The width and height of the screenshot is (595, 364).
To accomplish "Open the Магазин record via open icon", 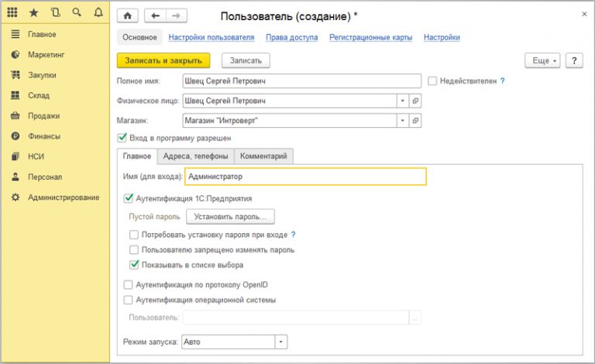I will coord(415,121).
